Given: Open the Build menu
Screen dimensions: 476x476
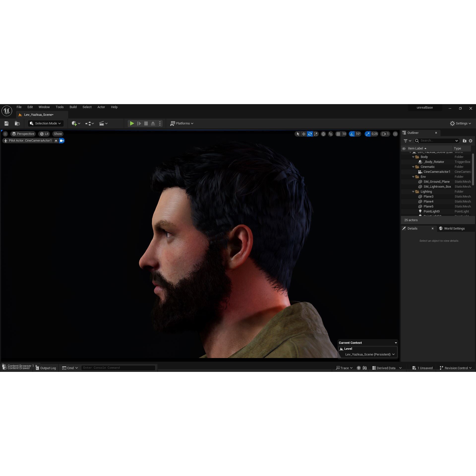Looking at the screenshot, I should pos(73,107).
